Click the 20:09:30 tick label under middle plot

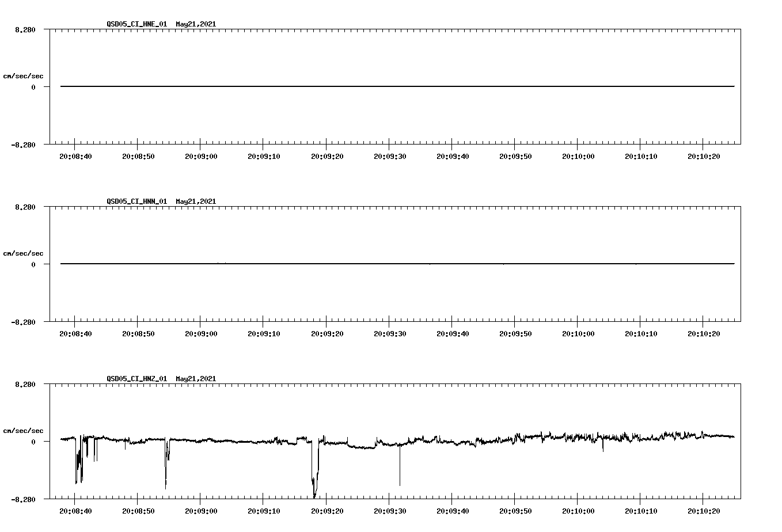[x=390, y=333]
